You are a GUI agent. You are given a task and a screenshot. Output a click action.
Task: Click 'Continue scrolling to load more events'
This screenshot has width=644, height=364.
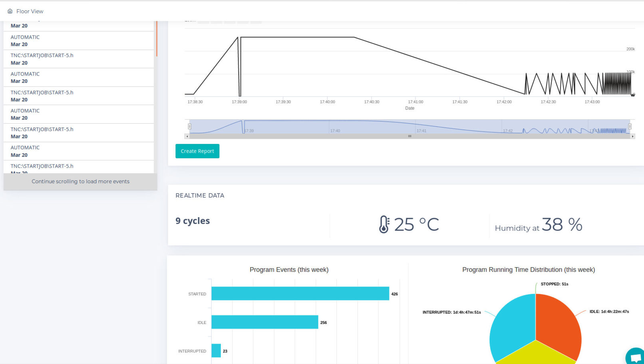[x=80, y=182]
